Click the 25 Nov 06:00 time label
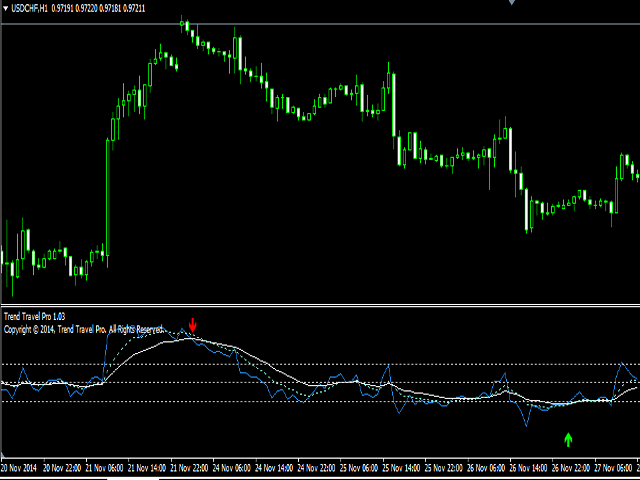Image resolution: width=640 pixels, height=480 pixels. 361,468
